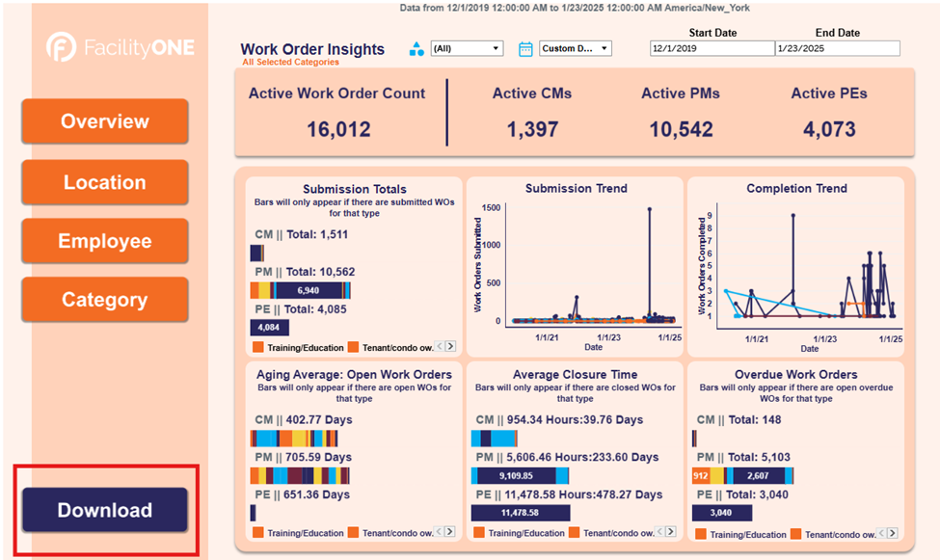Click the Active PEs value 4,073

click(829, 129)
